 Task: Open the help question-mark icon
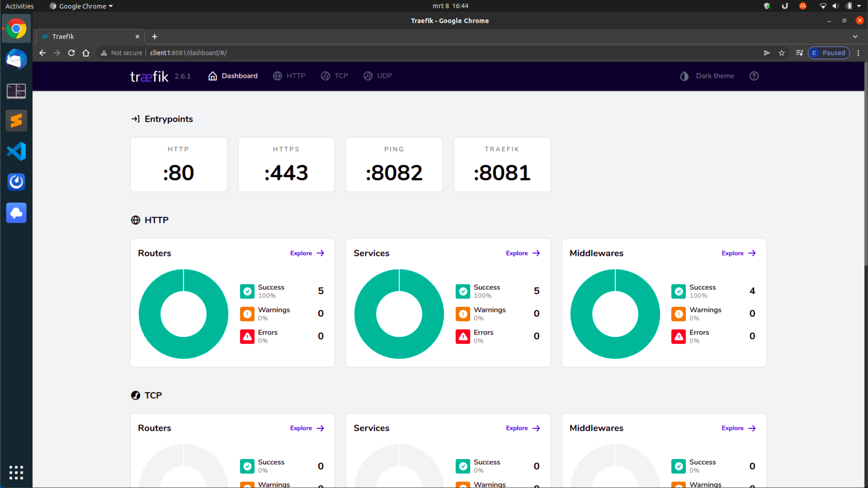(x=754, y=76)
